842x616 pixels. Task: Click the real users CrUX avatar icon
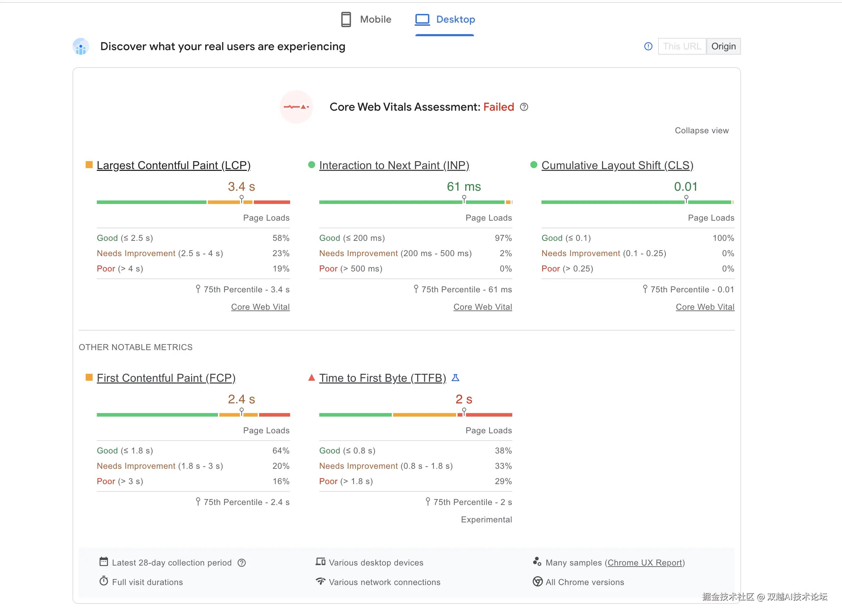(x=80, y=47)
